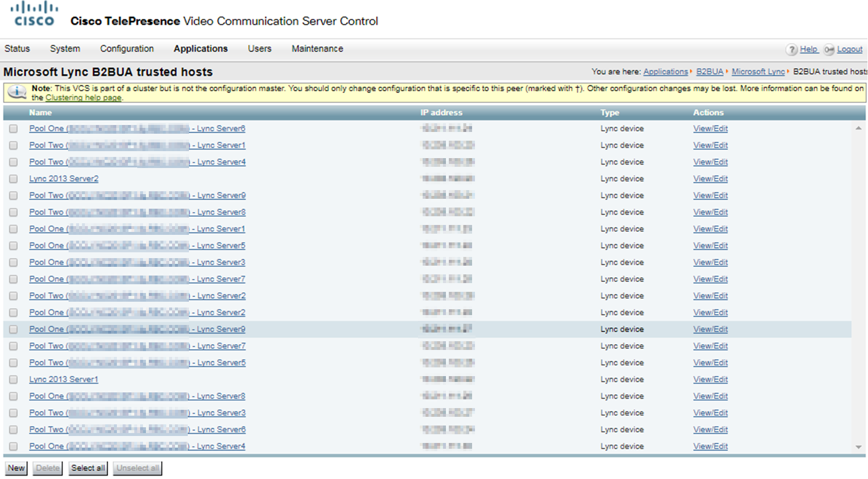Click View/Edit for Pool One Lync Server9

(x=710, y=329)
